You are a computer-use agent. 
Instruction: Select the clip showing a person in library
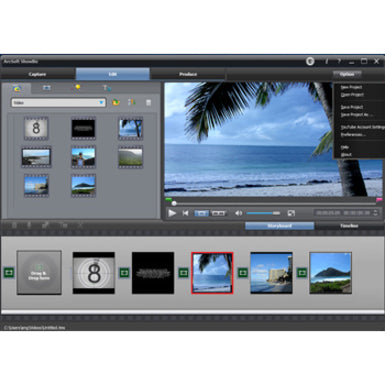83,157
